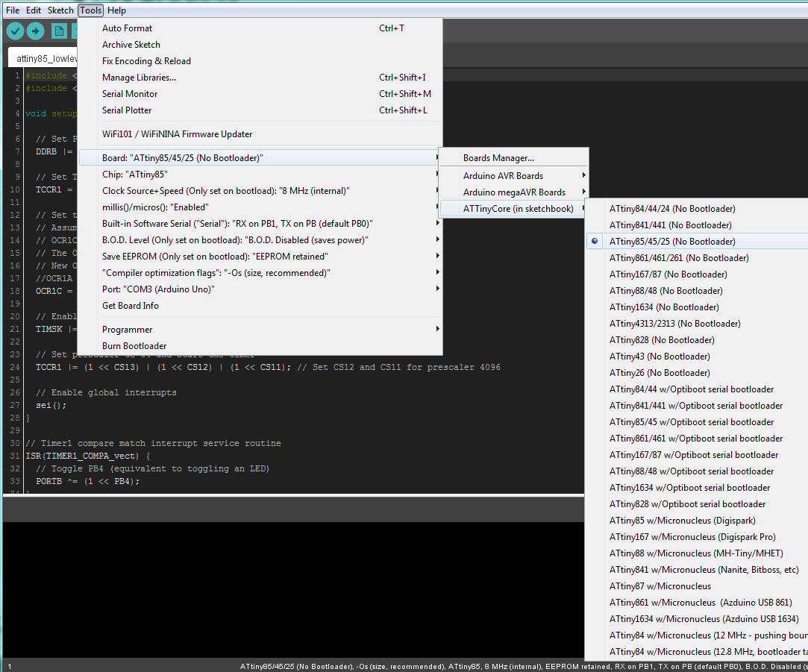The width and height of the screenshot is (808, 672).
Task: Click "ISR(TIMER1_COMPA_vect) {" code line
Action: (87, 456)
